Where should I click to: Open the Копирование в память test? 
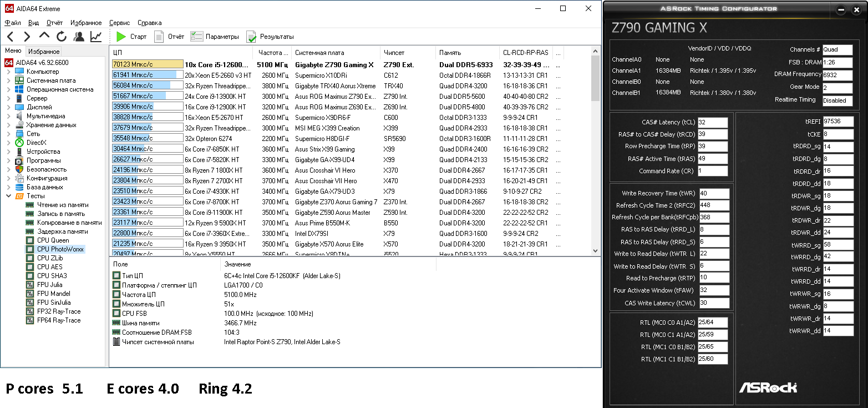point(69,223)
